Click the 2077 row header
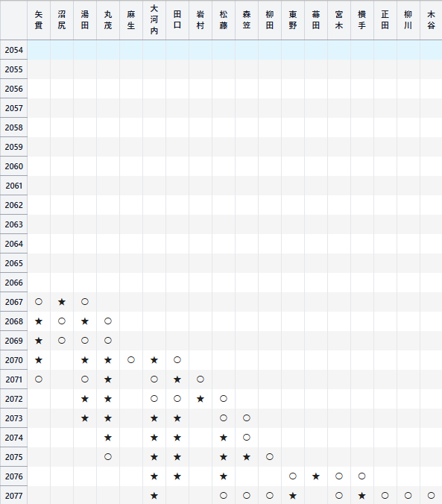Image resolution: width=442 pixels, height=504 pixels. tap(14, 496)
